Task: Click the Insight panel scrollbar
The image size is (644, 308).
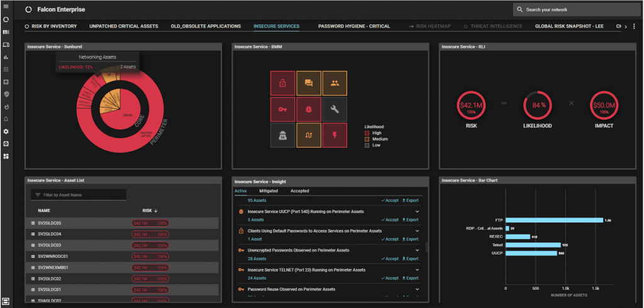Action: tap(426, 247)
